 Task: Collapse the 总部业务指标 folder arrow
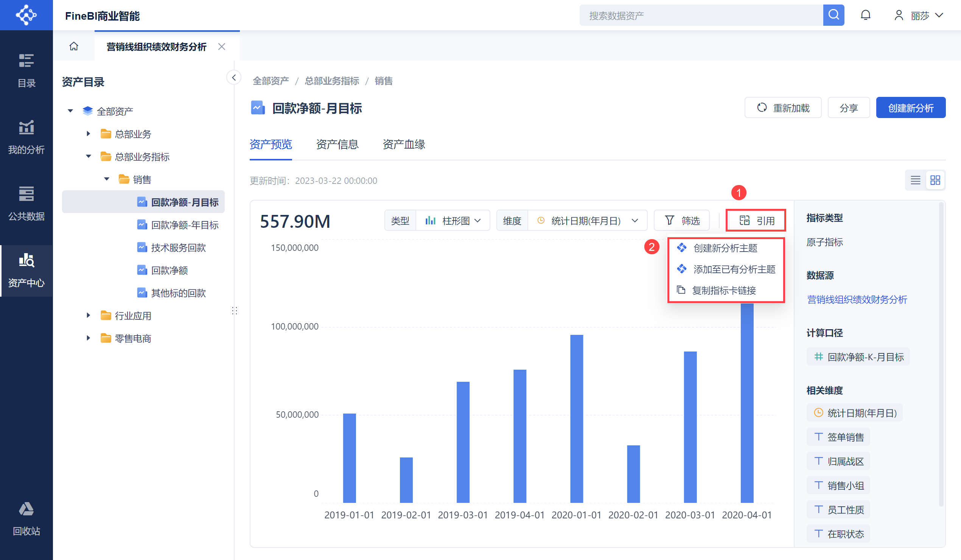pos(89,156)
